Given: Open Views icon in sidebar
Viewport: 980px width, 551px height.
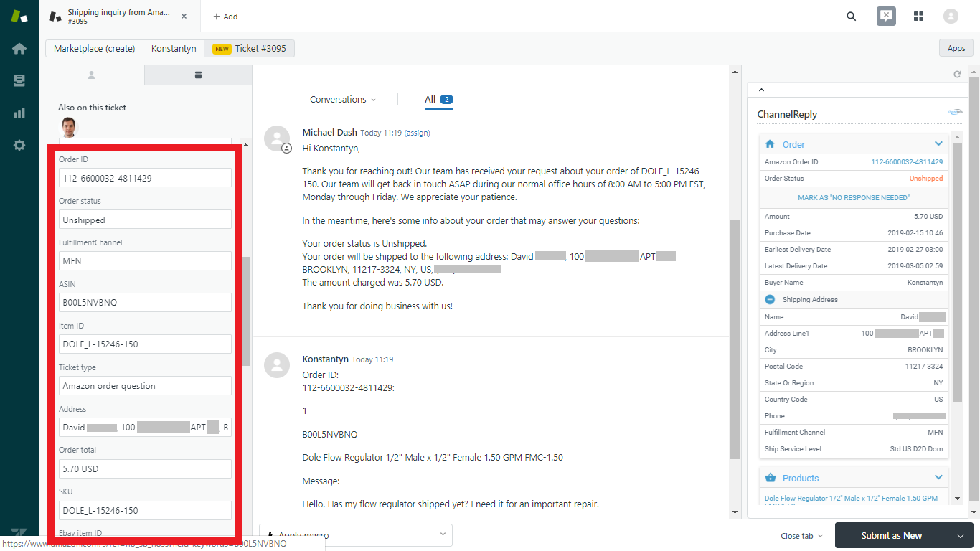Looking at the screenshot, I should pos(19,81).
